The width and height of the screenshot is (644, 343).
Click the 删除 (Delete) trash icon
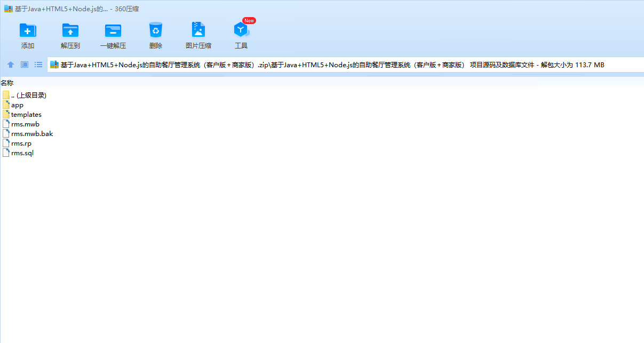tap(156, 30)
